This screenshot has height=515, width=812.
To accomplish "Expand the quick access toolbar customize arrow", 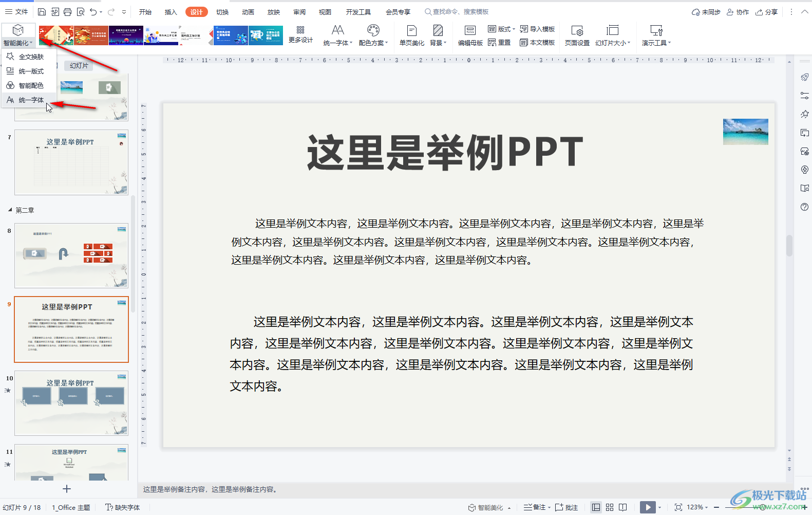I will [x=124, y=12].
